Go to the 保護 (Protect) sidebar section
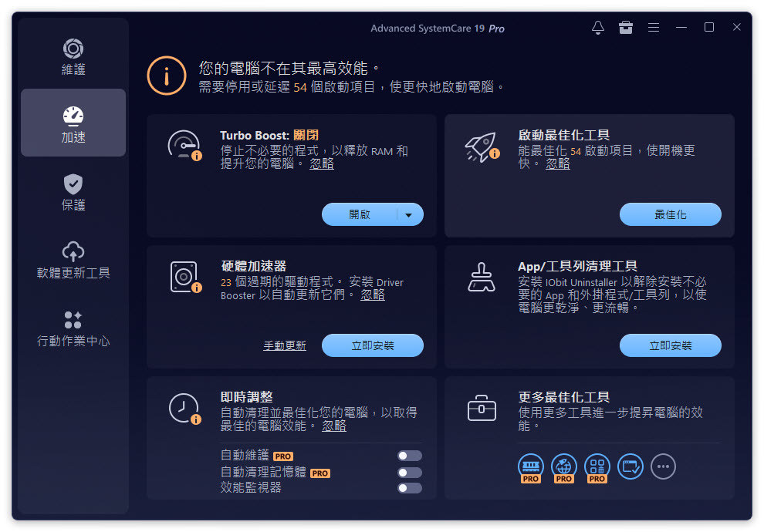The height and width of the screenshot is (532, 764). (73, 192)
